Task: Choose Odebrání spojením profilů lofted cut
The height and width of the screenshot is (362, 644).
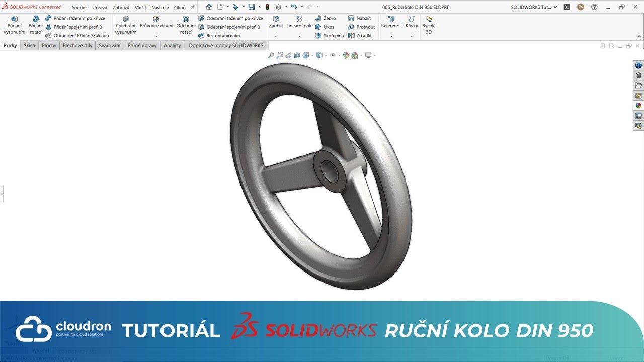Action: tap(229, 27)
